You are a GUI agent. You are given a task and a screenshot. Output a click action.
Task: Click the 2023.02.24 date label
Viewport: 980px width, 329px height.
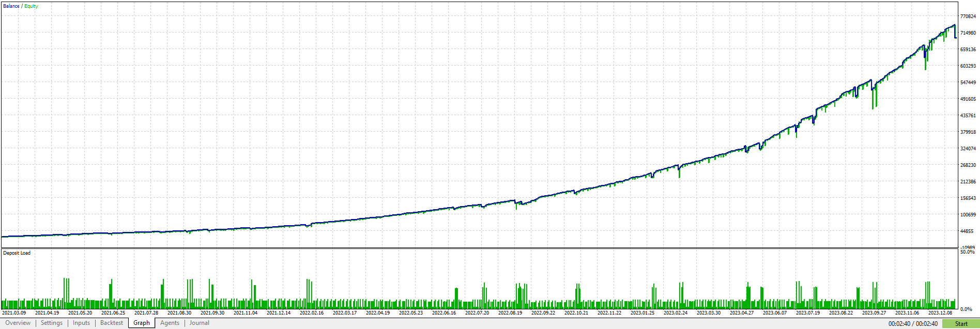click(676, 312)
